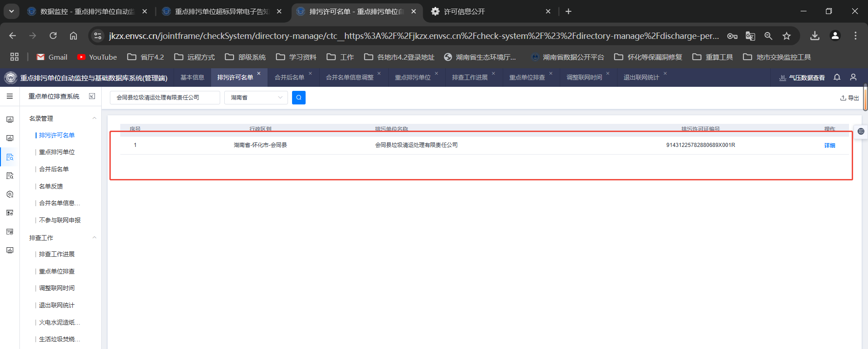Viewport: 868px width, 349px height.
Task: Open the browser apps grid icon
Action: (14, 57)
